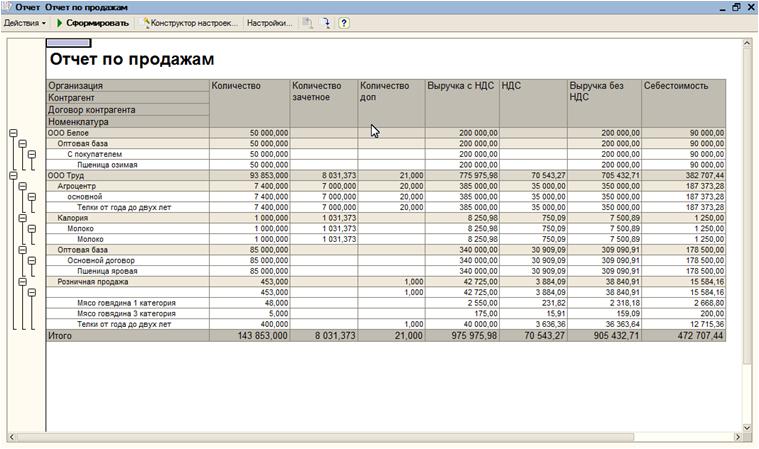Select the Количество доп column header
Image resolution: width=759 pixels, height=449 pixels.
tap(392, 104)
